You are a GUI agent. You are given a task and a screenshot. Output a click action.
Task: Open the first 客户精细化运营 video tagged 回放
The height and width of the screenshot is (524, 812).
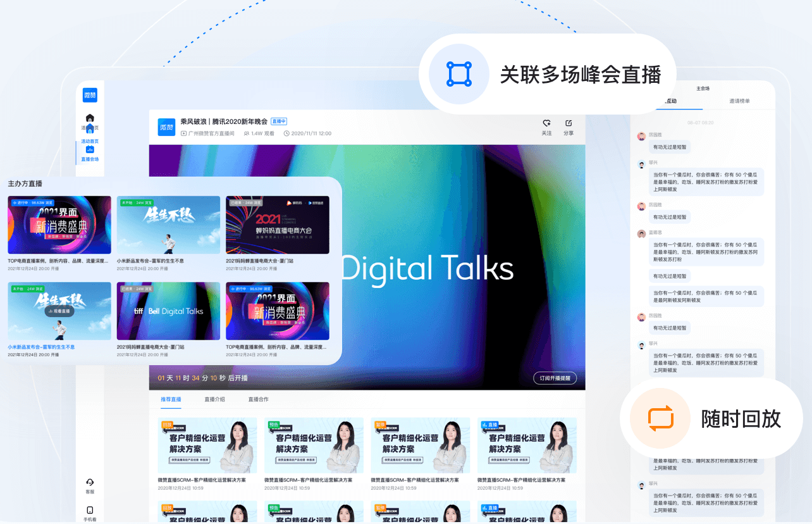[x=207, y=445]
